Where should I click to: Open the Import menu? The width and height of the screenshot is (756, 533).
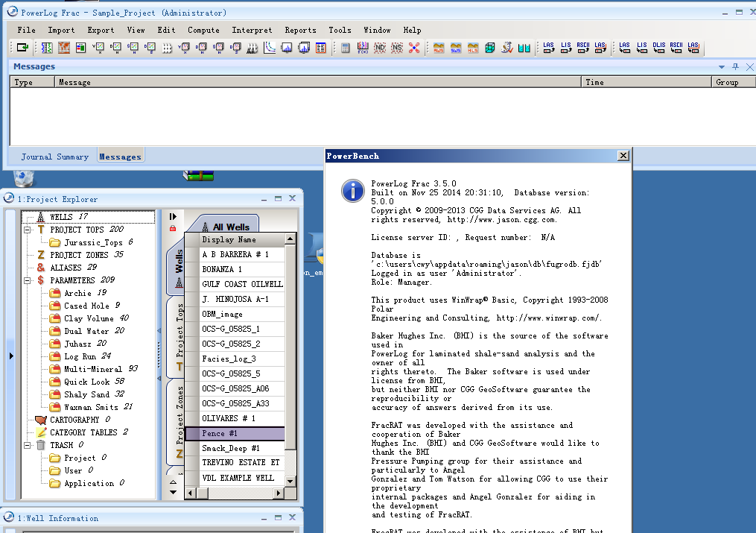(x=61, y=30)
